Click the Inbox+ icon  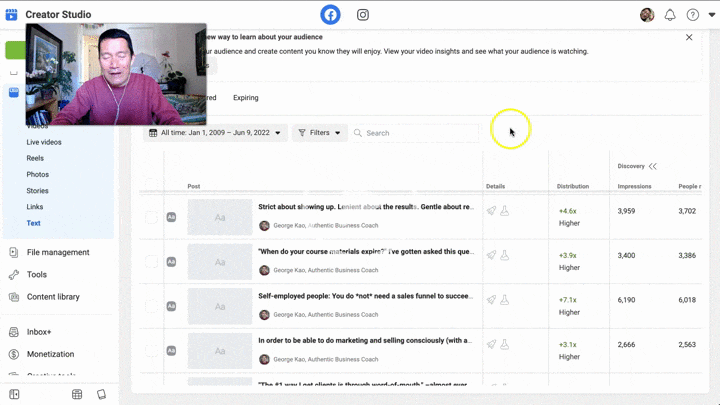coord(14,332)
